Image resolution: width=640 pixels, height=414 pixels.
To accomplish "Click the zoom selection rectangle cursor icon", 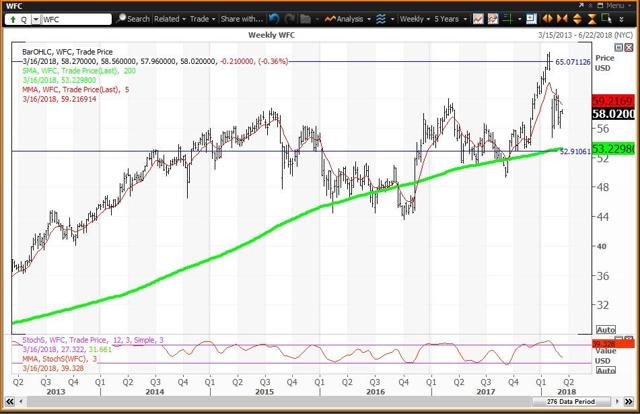I will 607,19.
